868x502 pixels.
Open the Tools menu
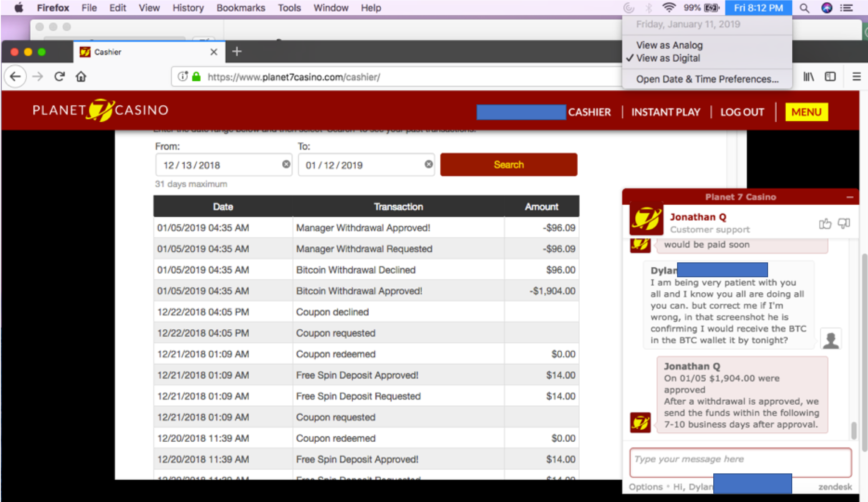[x=289, y=8]
